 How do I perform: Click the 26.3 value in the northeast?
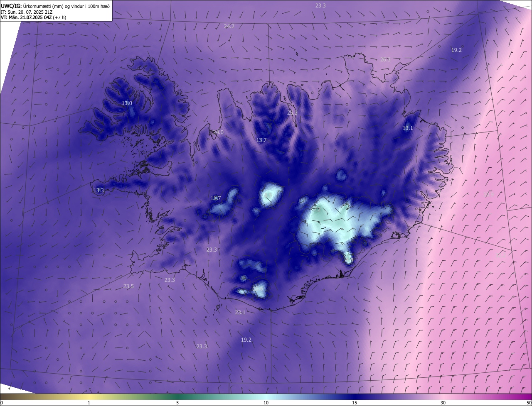point(385,59)
